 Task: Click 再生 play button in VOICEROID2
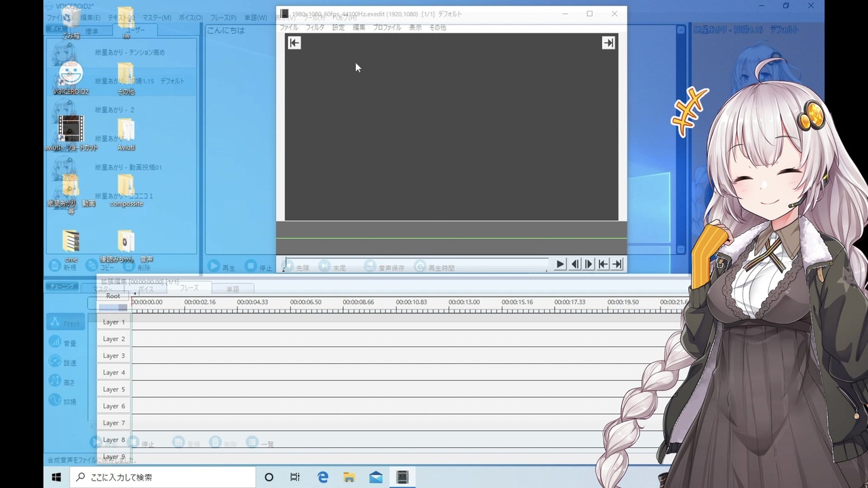click(x=221, y=267)
